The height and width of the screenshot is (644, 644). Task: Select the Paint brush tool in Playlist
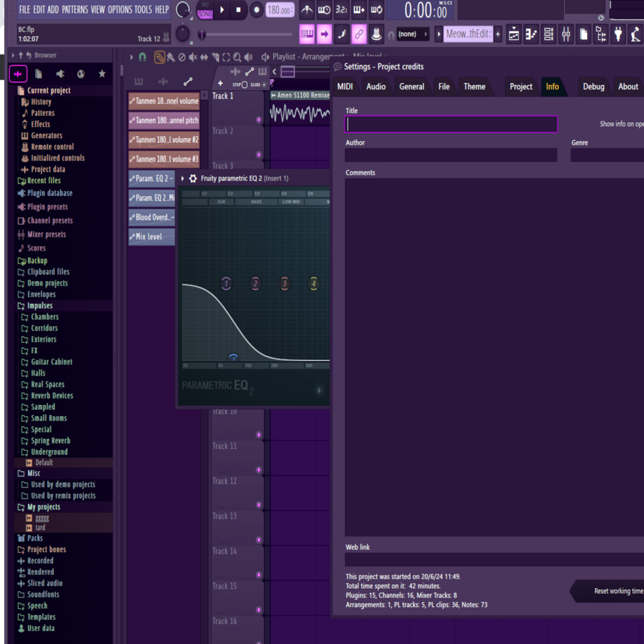(x=171, y=57)
